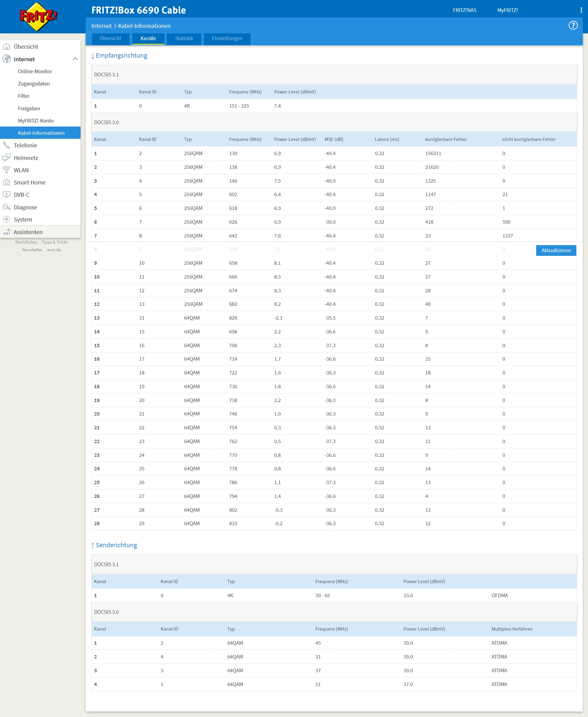588x717 pixels.
Task: Click the DVB-C monitor icon
Action: click(6, 195)
